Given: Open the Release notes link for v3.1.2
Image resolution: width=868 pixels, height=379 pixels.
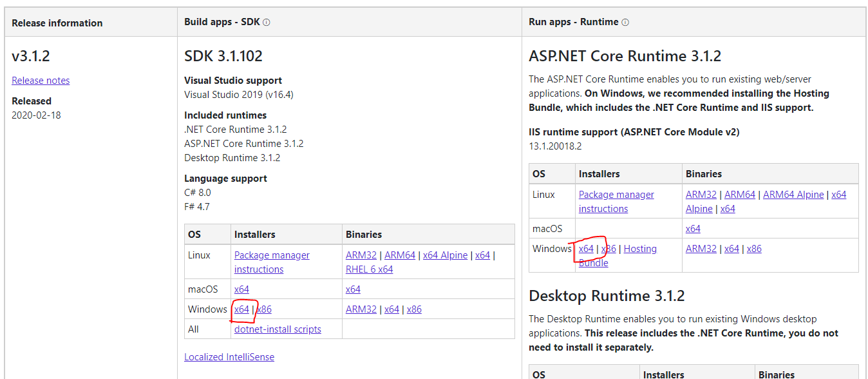Looking at the screenshot, I should tap(41, 81).
